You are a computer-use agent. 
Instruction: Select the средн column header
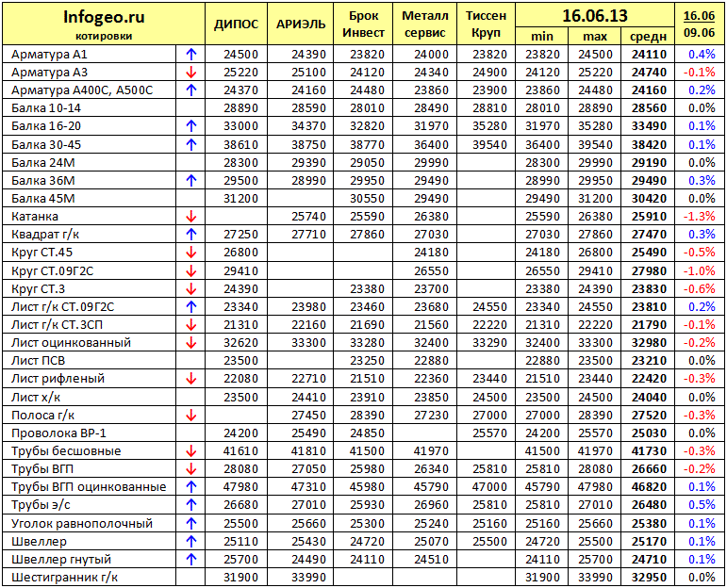(648, 37)
